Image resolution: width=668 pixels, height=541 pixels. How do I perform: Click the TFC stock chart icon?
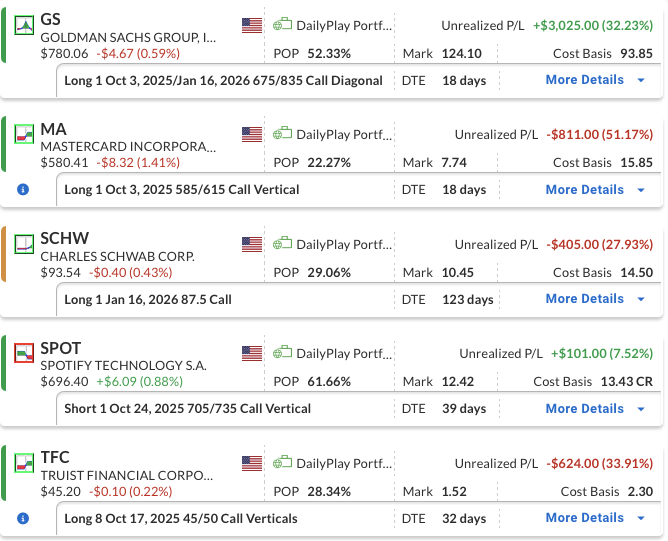(x=24, y=462)
